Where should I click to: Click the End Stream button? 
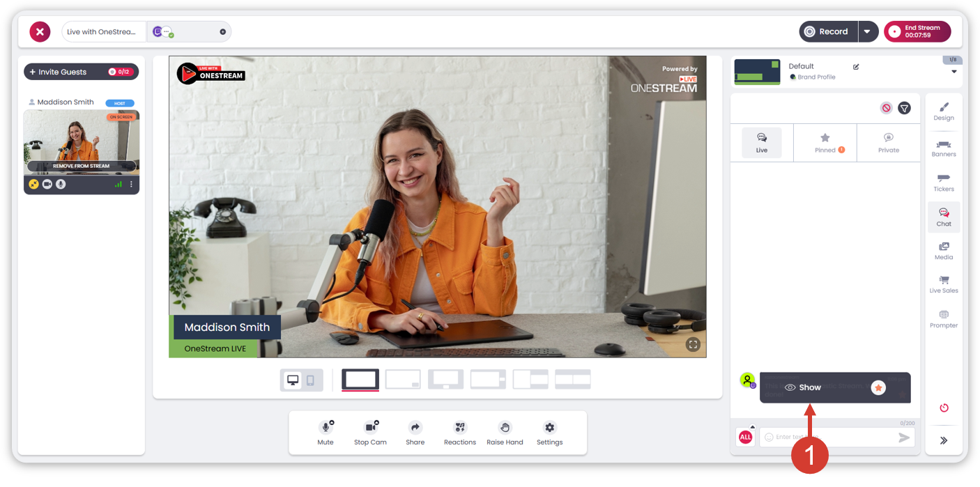(x=917, y=31)
